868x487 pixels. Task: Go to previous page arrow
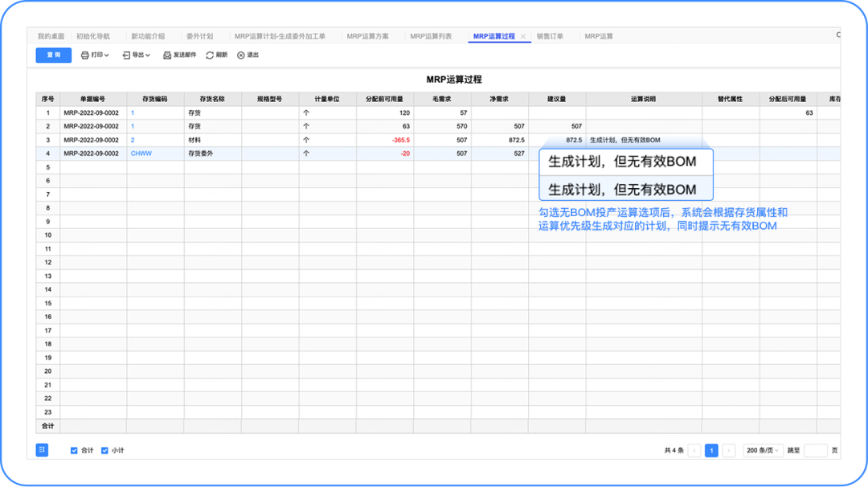pyautogui.click(x=694, y=451)
